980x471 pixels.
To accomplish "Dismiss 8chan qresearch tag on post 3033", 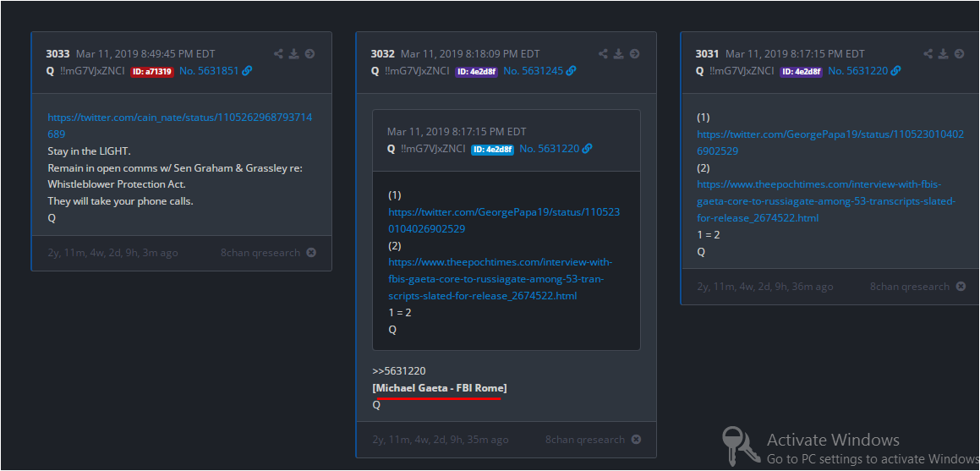I will coord(311,253).
